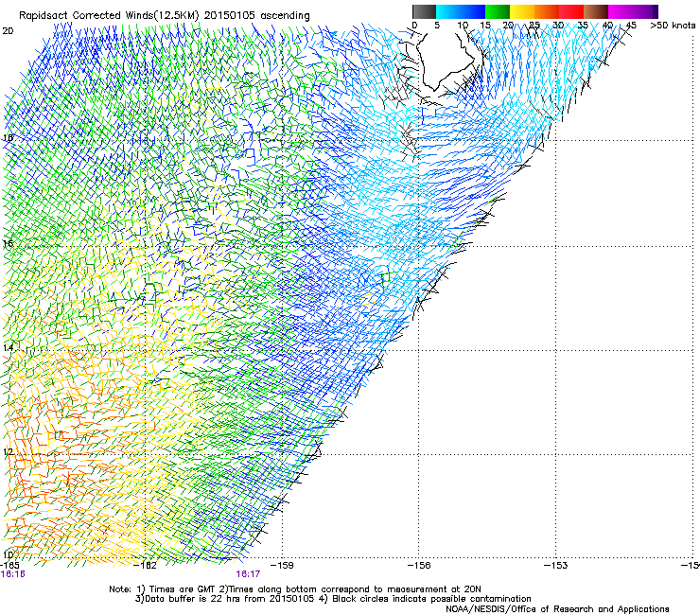Click the orange 25-30 knots legend swatch
This screenshot has width=700, height=615.
(547, 11)
